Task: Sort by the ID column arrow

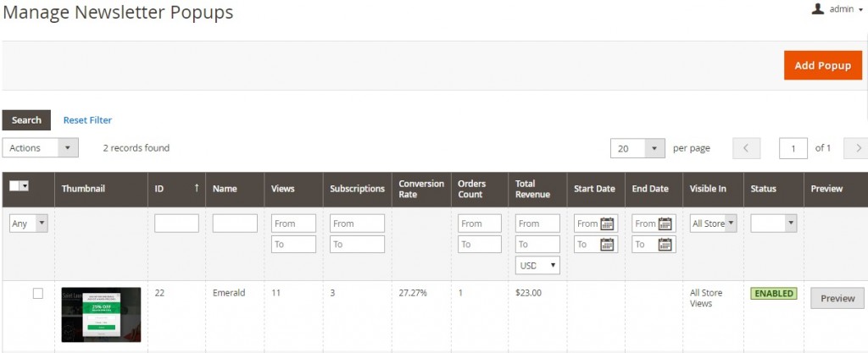Action: 197,188
